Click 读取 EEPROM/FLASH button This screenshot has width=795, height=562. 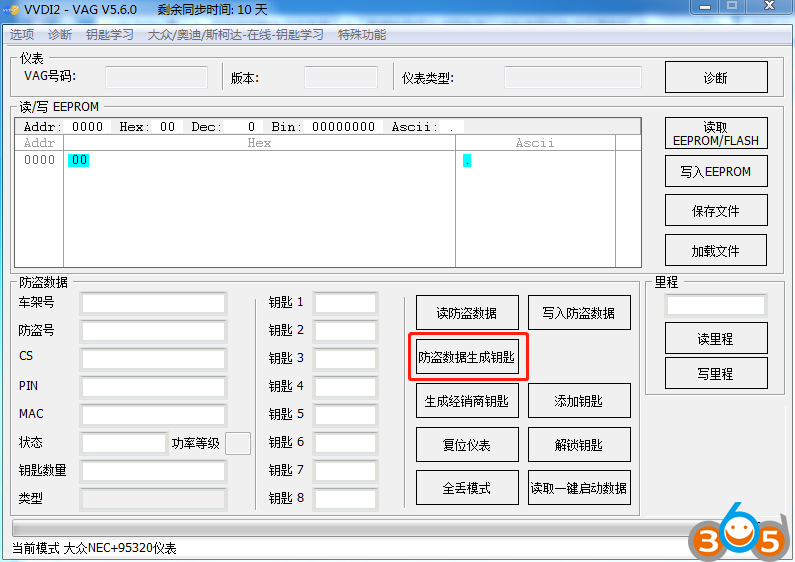pyautogui.click(x=715, y=134)
